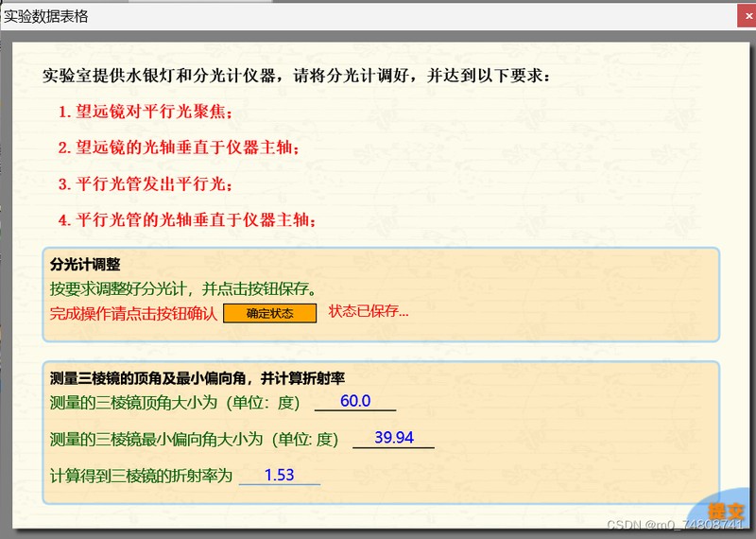Click requirement 2. 望远镜的光轴垂直于仪器主轴
The image size is (756, 539).
click(x=179, y=148)
